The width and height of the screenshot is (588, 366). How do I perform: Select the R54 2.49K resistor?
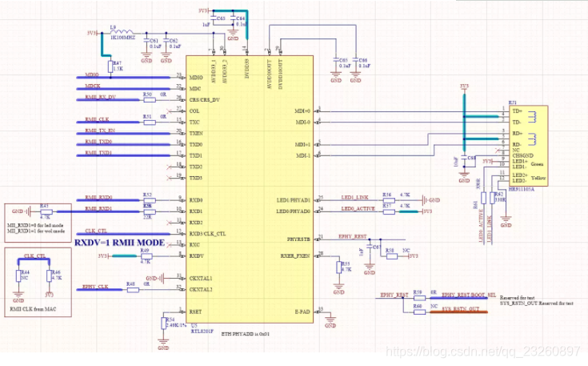163,323
